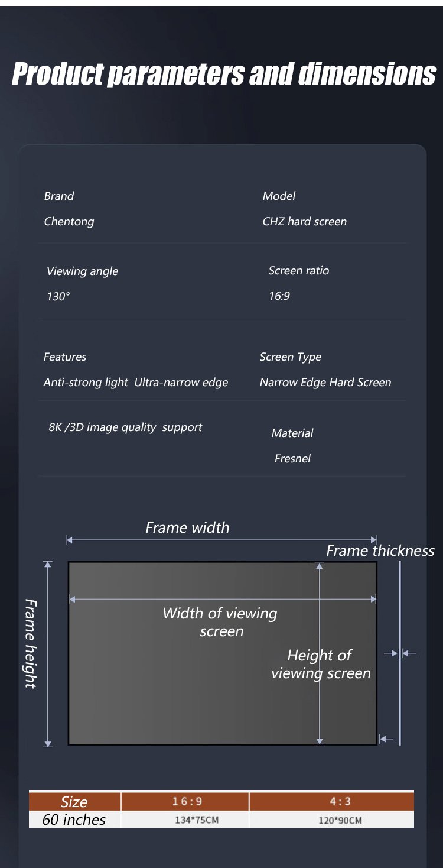Viewport: 443px width, 868px height.
Task: Click the "8K /3D image quality support" text
Action: (125, 427)
